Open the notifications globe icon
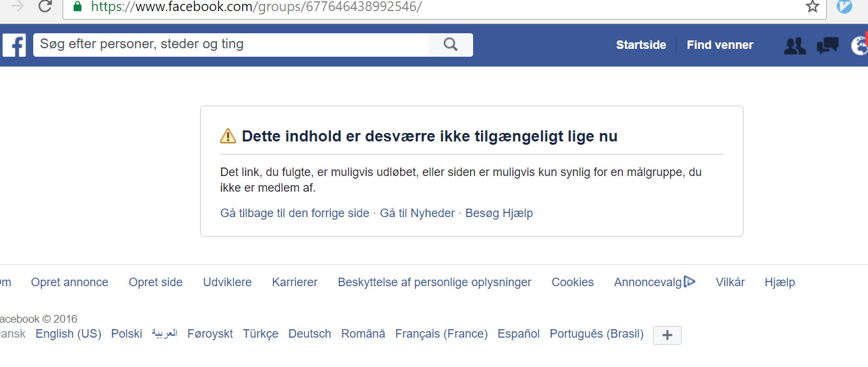868x367 pixels. click(860, 45)
